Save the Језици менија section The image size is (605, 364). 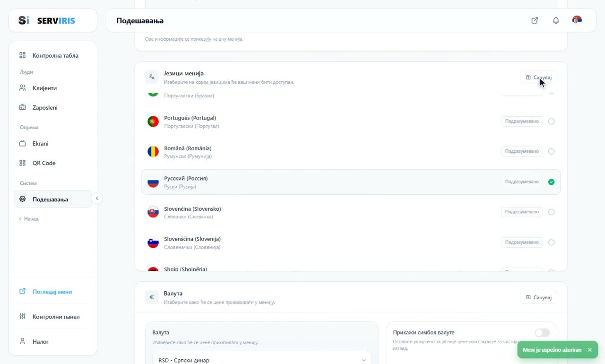click(538, 77)
